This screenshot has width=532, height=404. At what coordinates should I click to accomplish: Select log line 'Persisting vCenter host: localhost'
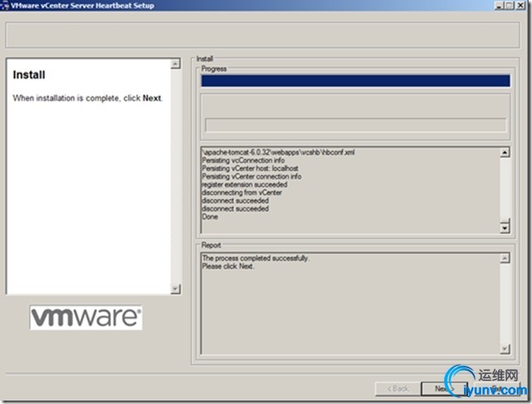(250, 168)
